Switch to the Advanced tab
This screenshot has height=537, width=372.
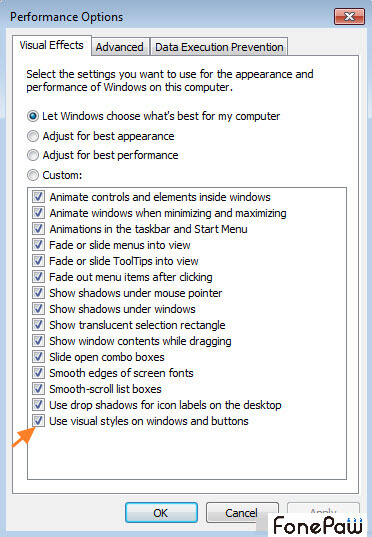tap(120, 47)
